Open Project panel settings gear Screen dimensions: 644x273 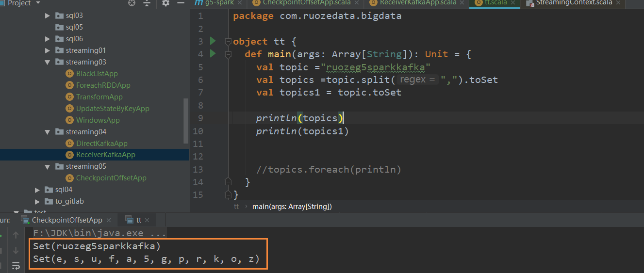(x=165, y=3)
